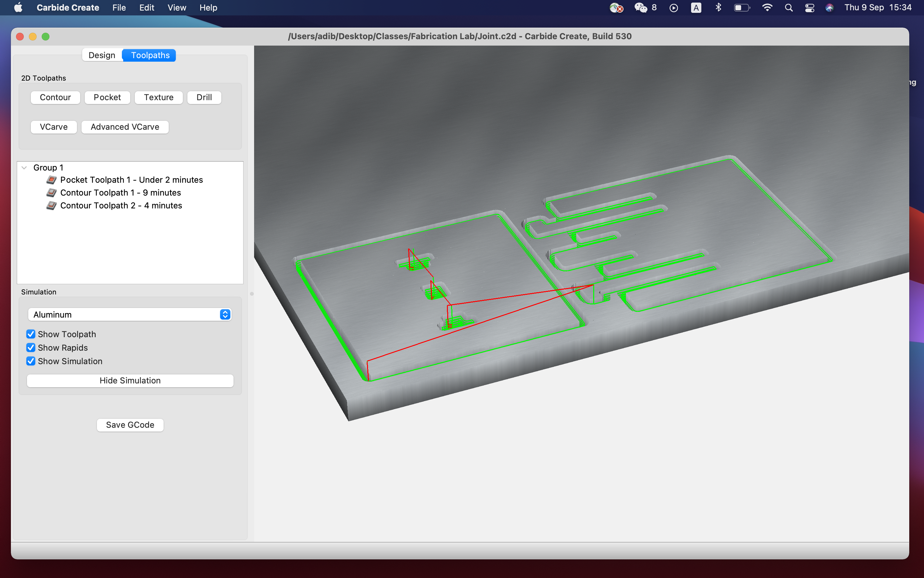Open the Aluminum material dropdown
924x578 pixels.
pos(130,315)
